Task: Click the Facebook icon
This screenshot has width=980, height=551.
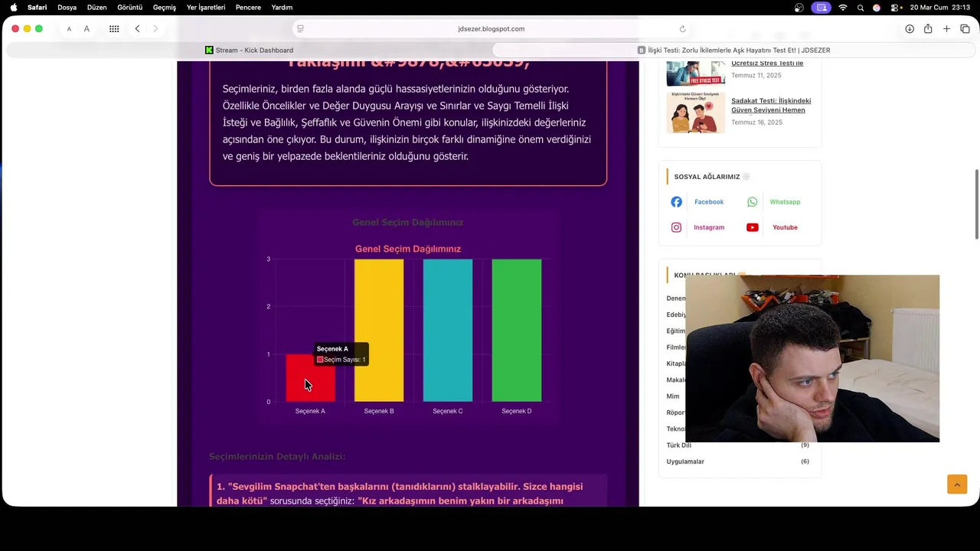Action: (676, 202)
